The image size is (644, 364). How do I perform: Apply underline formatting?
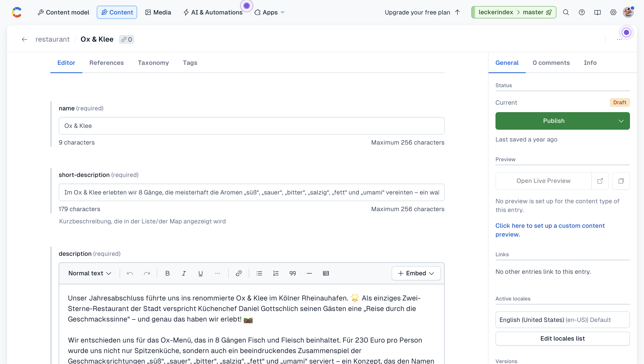tap(200, 273)
